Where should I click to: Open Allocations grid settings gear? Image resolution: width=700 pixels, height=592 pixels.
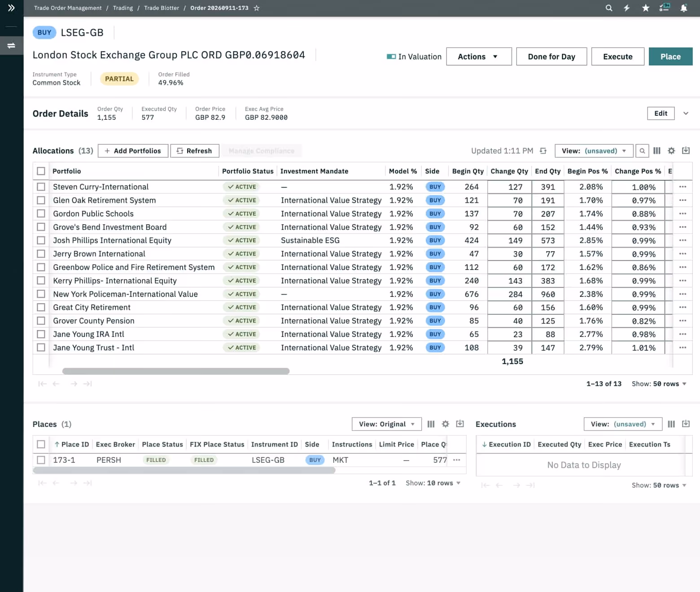point(671,151)
